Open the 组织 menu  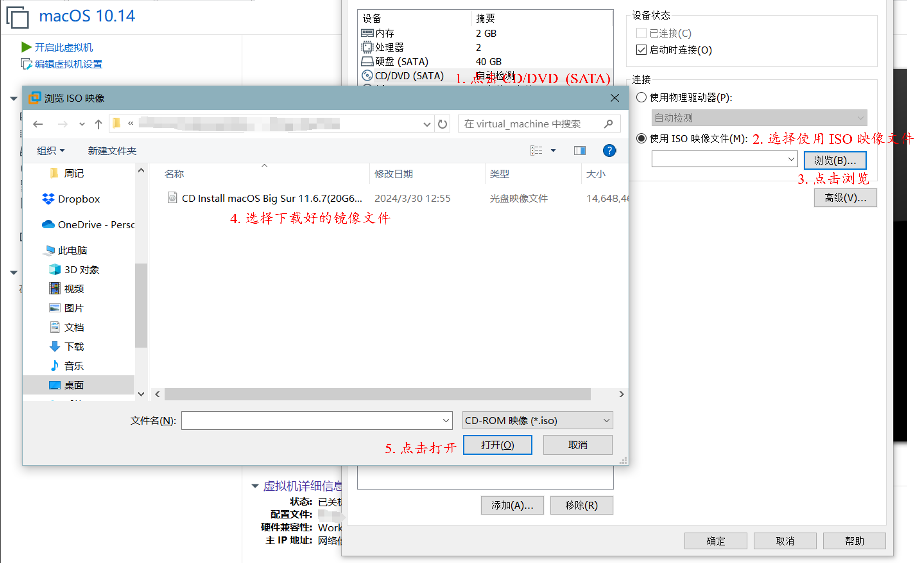[51, 151]
